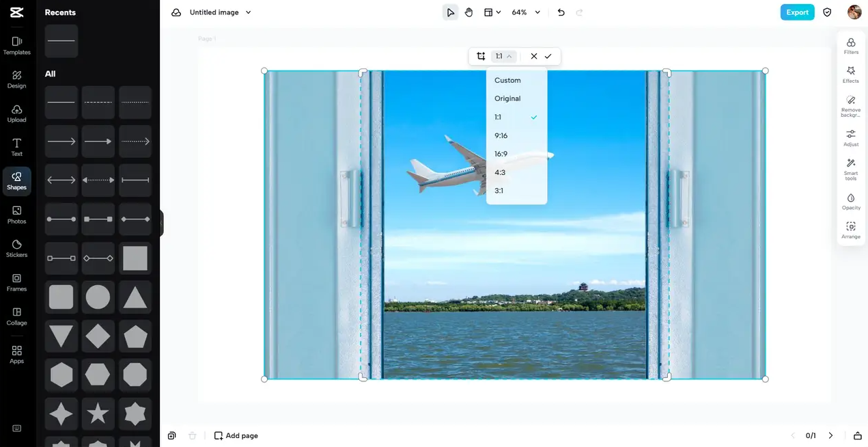Open the Collage sidebar panel
Viewport: 868px width, 447px height.
click(x=17, y=316)
